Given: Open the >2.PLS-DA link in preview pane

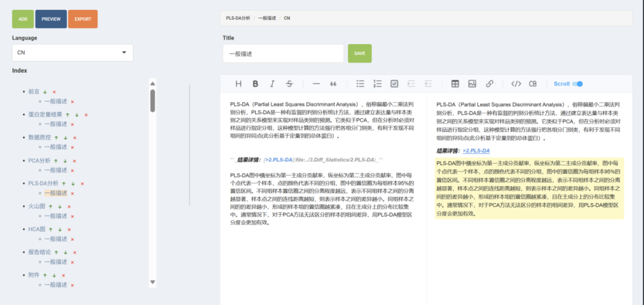Looking at the screenshot, I should [476, 151].
